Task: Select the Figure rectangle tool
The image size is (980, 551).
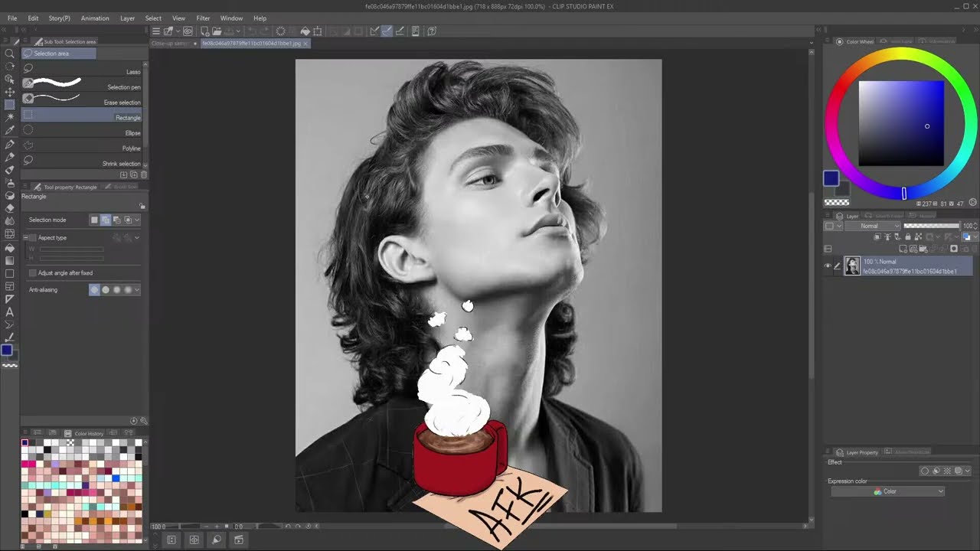Action: (x=10, y=273)
